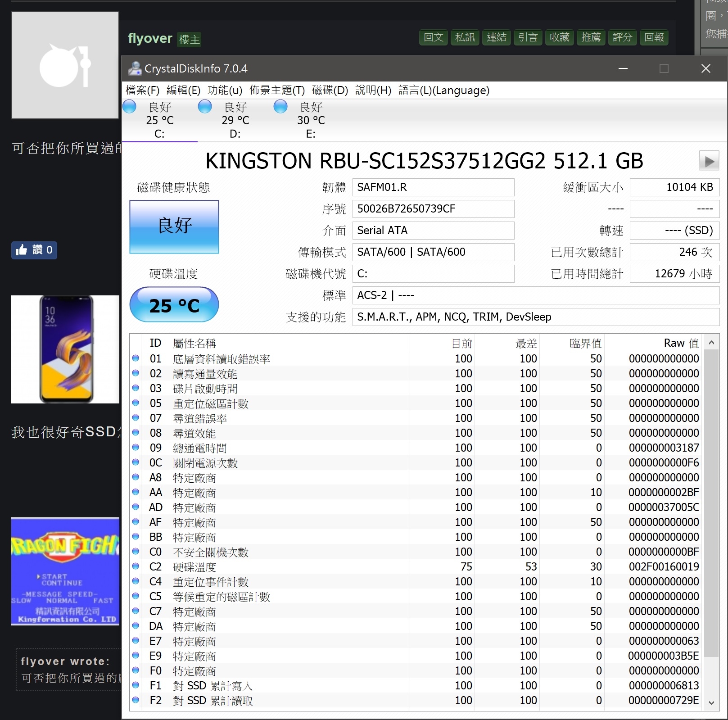Viewport: 728px width, 720px height.
Task: Click the 246 次 power-on count field
Action: point(674,252)
